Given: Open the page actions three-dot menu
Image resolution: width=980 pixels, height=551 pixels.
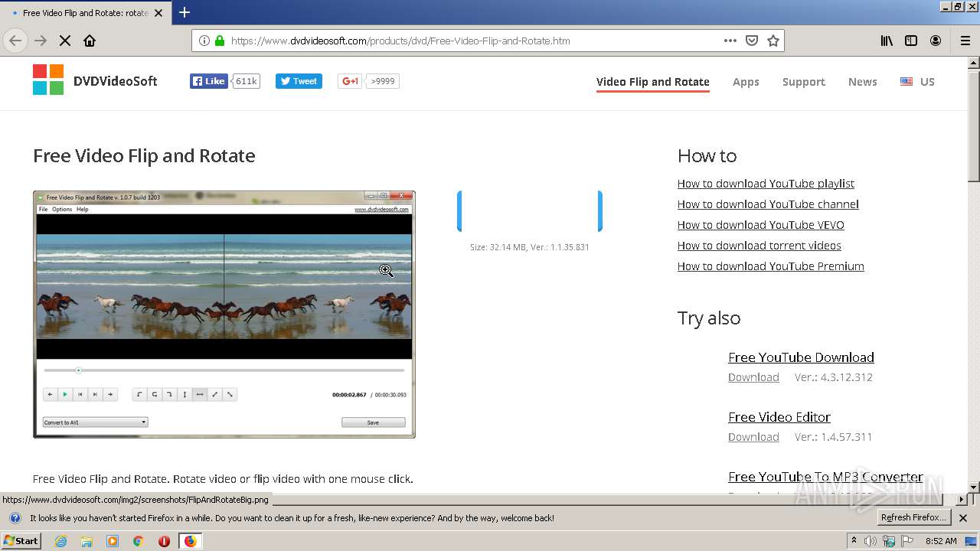Looking at the screenshot, I should coord(730,41).
